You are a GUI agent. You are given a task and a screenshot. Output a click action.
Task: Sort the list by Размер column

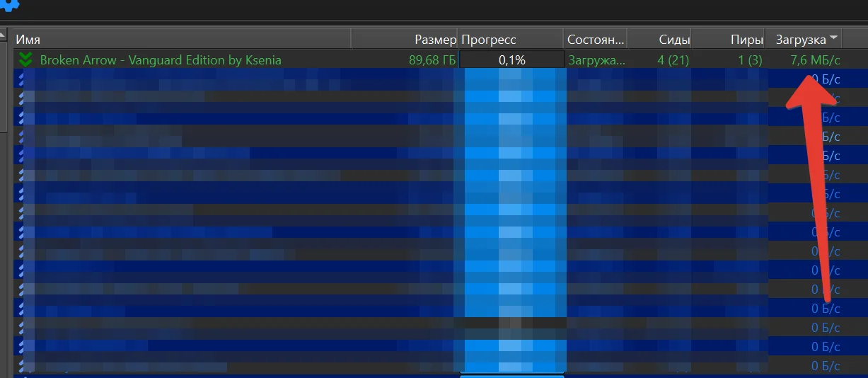pos(434,40)
